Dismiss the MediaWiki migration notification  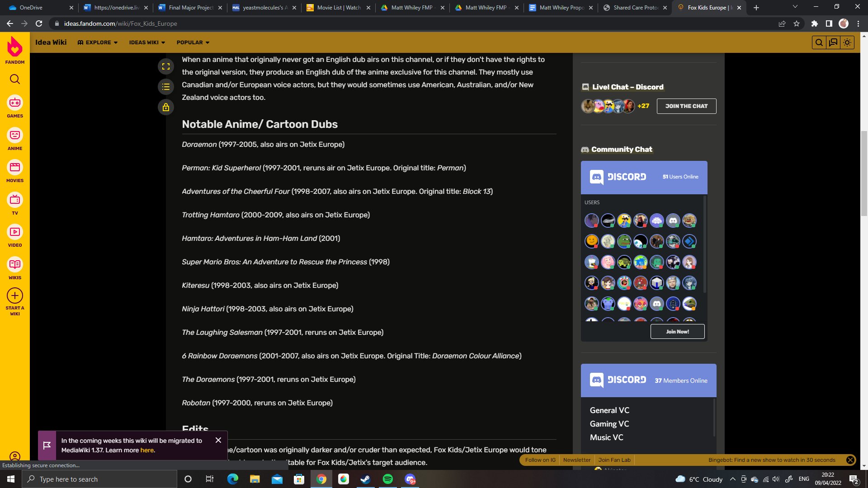click(218, 440)
